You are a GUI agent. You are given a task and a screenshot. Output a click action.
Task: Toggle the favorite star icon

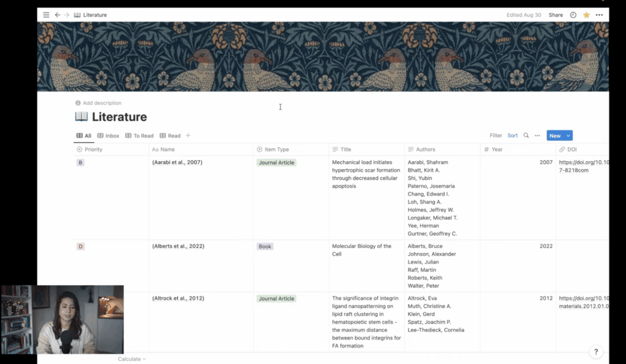(x=586, y=15)
